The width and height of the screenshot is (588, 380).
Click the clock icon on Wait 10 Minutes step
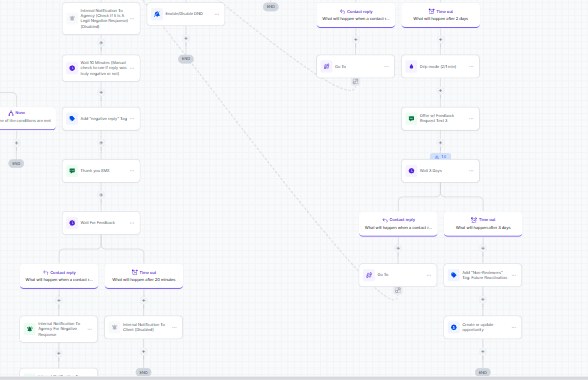pos(72,68)
